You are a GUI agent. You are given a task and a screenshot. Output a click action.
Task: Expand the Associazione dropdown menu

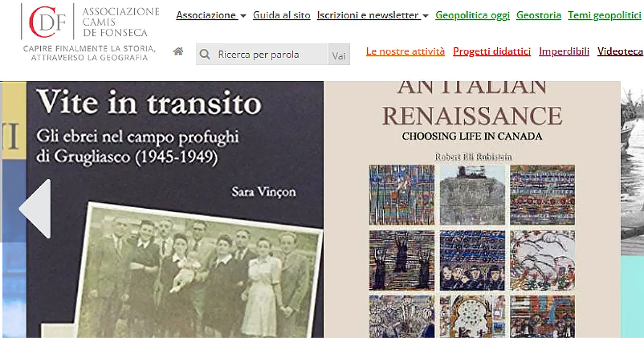(x=211, y=16)
